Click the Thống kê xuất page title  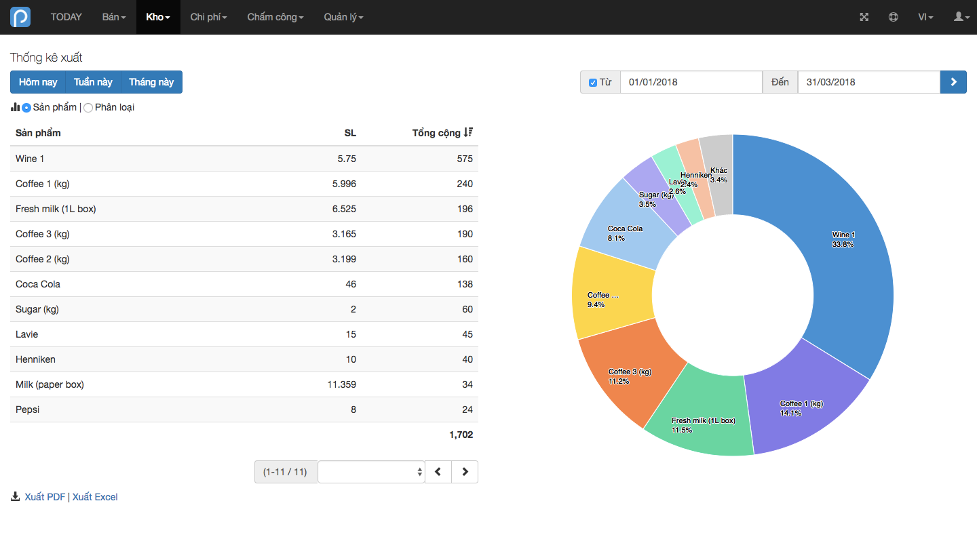(46, 58)
